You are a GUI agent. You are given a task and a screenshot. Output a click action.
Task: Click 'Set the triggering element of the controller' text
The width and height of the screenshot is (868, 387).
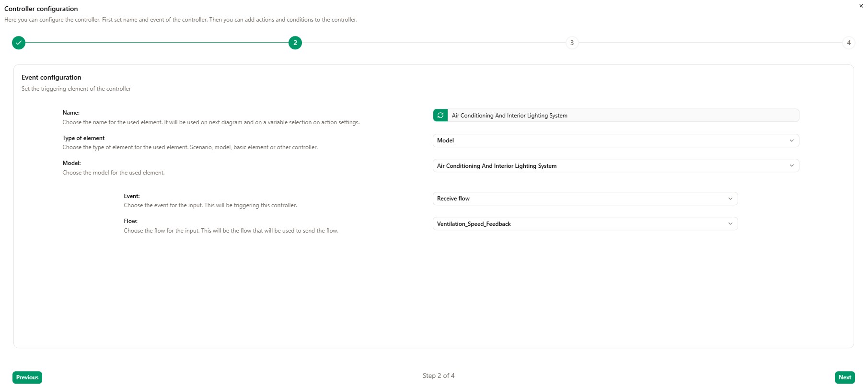click(76, 89)
